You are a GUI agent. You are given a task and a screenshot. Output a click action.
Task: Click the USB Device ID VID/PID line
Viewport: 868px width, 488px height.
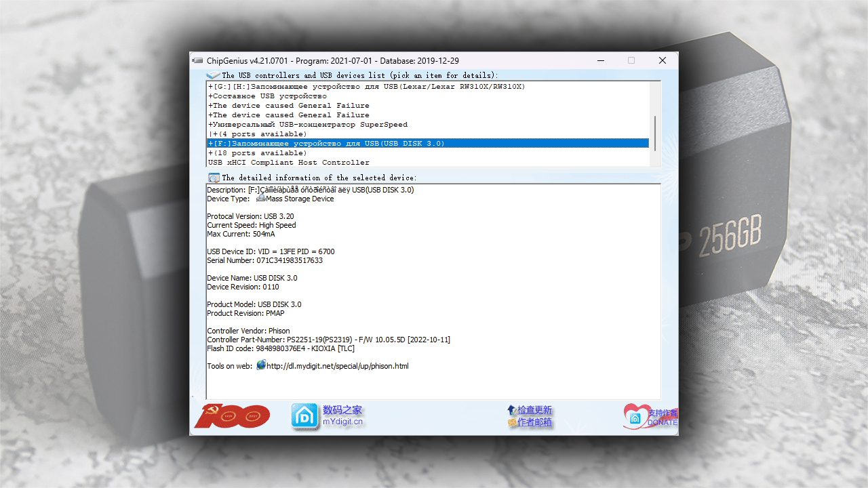(x=271, y=251)
